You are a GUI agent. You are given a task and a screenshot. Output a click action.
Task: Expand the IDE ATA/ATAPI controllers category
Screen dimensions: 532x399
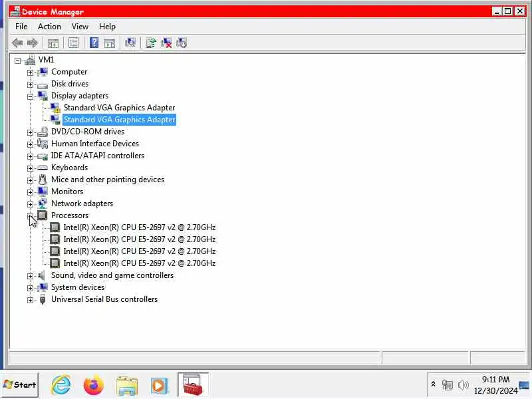30,156
